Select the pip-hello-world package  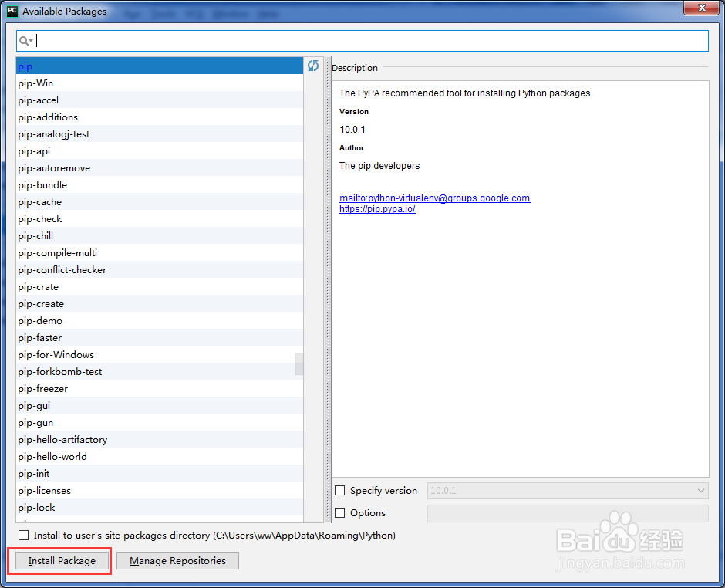(x=160, y=457)
